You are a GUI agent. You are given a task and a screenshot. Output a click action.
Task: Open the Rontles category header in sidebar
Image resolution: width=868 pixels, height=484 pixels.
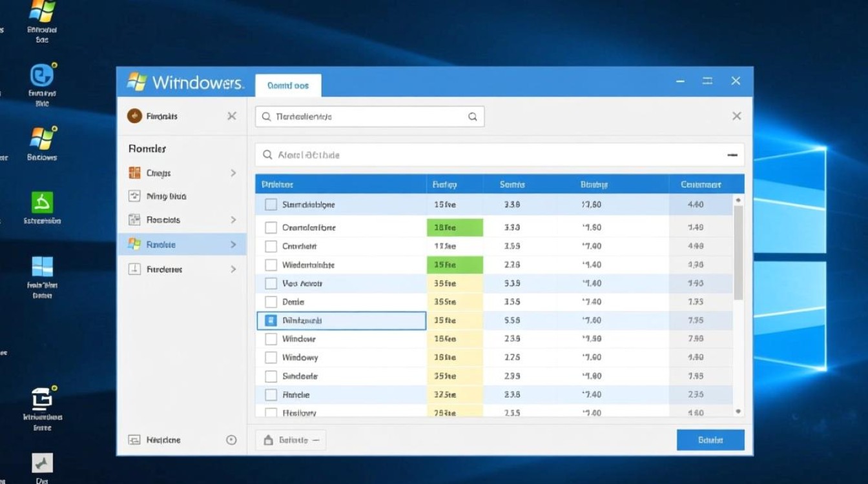pos(147,148)
